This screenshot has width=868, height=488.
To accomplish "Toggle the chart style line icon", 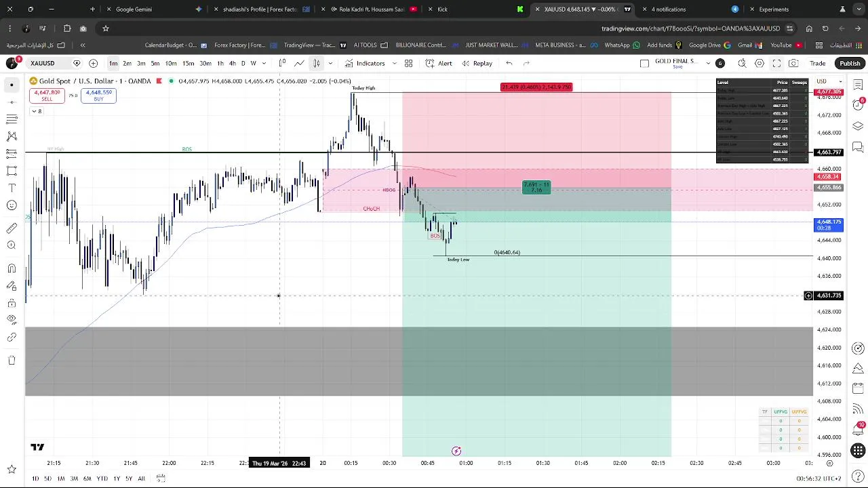I will click(x=299, y=63).
